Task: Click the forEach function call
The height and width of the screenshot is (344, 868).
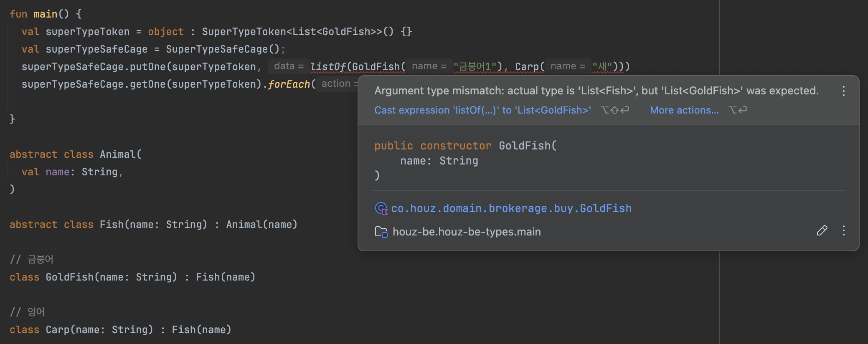Action: click(289, 84)
